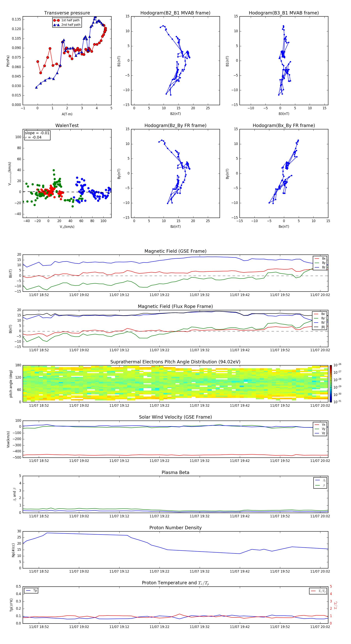Image resolution: width=351 pixels, height=644 pixels.
Task: Click the 'Np(#/cc)' axis label
Action: point(13,550)
